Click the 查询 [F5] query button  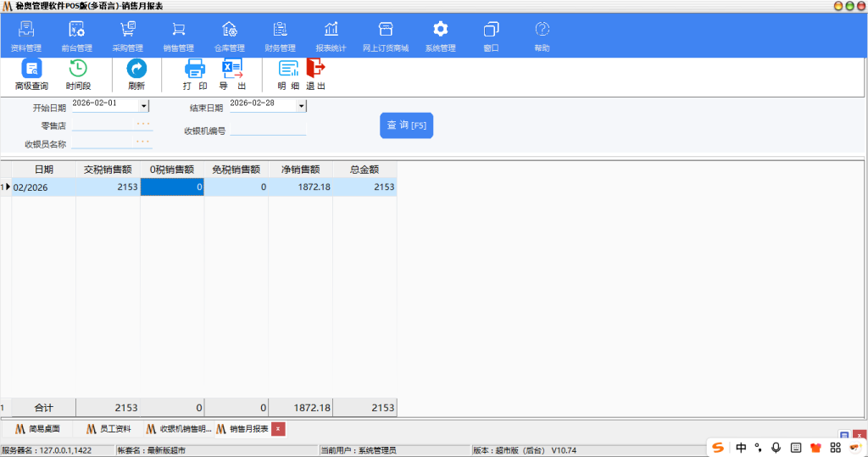coord(406,125)
